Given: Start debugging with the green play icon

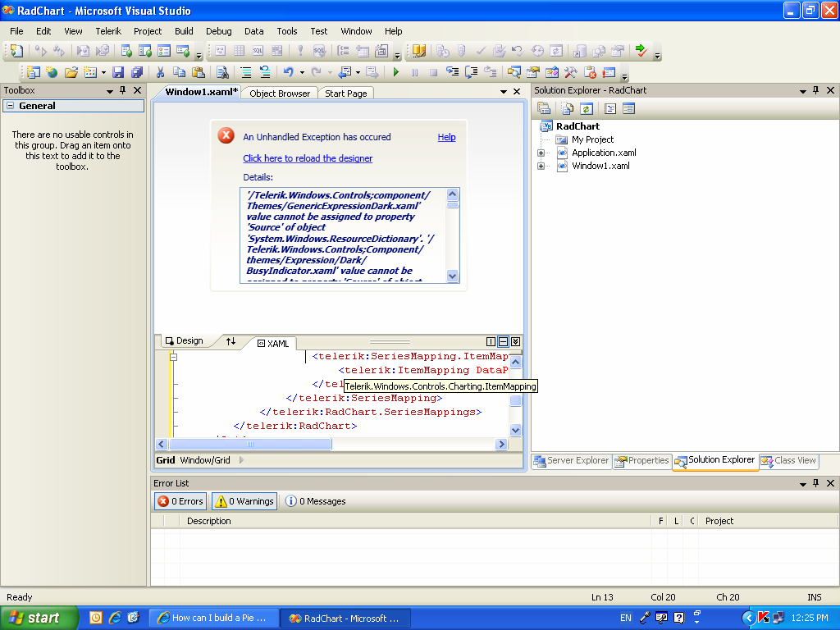Looking at the screenshot, I should click(396, 72).
